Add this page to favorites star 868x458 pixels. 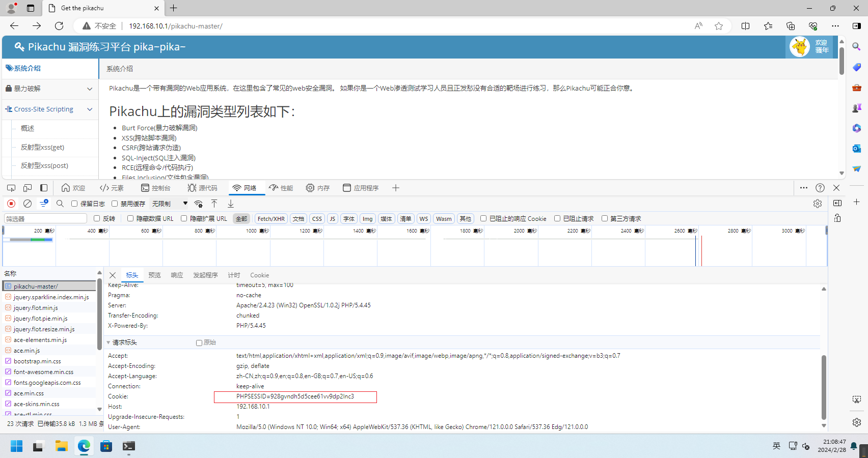click(x=719, y=26)
